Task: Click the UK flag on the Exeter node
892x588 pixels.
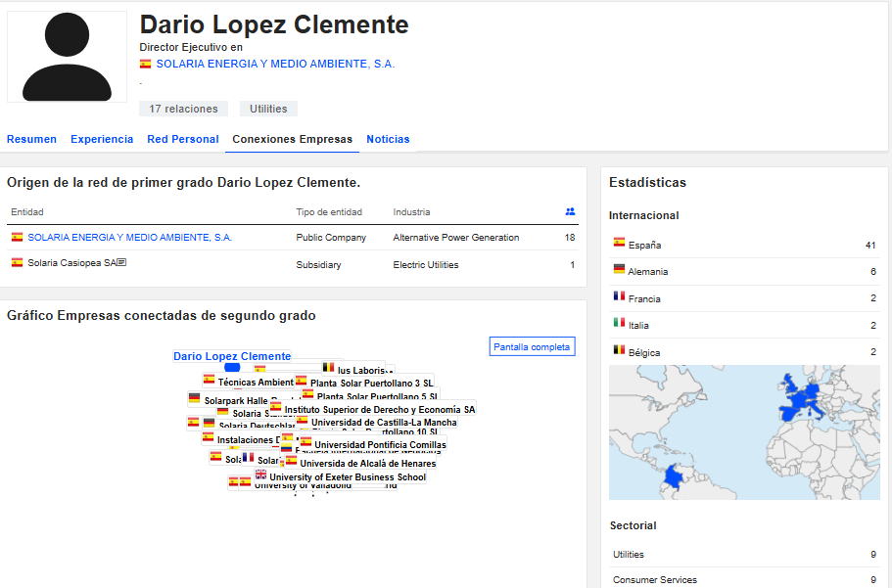Action: [260, 475]
